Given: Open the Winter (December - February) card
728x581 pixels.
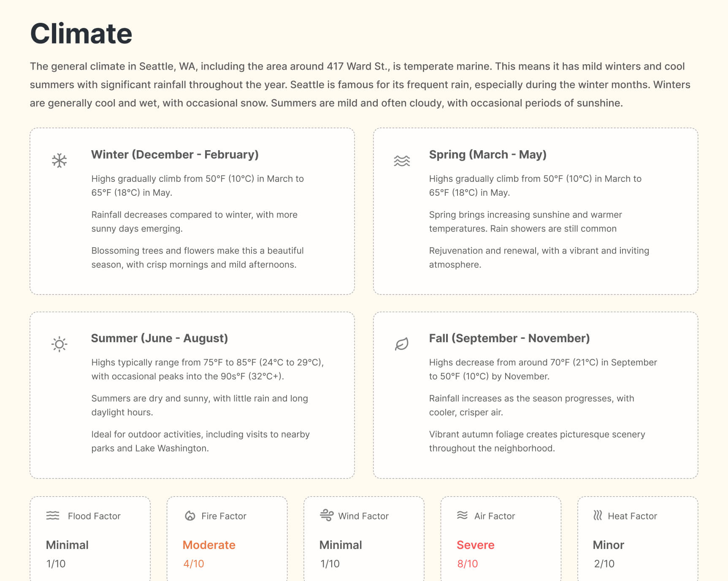Looking at the screenshot, I should (x=174, y=154).
